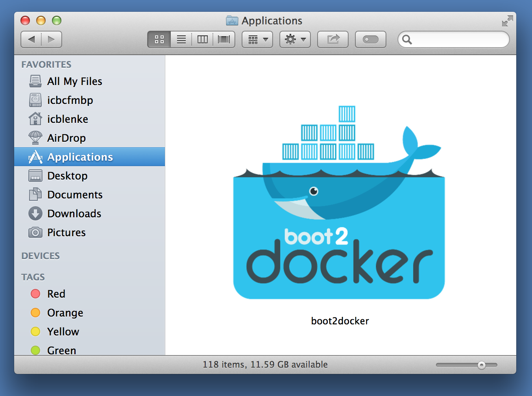The image size is (532, 396).
Task: Click the Applications sidebar icon
Action: pyautogui.click(x=35, y=157)
